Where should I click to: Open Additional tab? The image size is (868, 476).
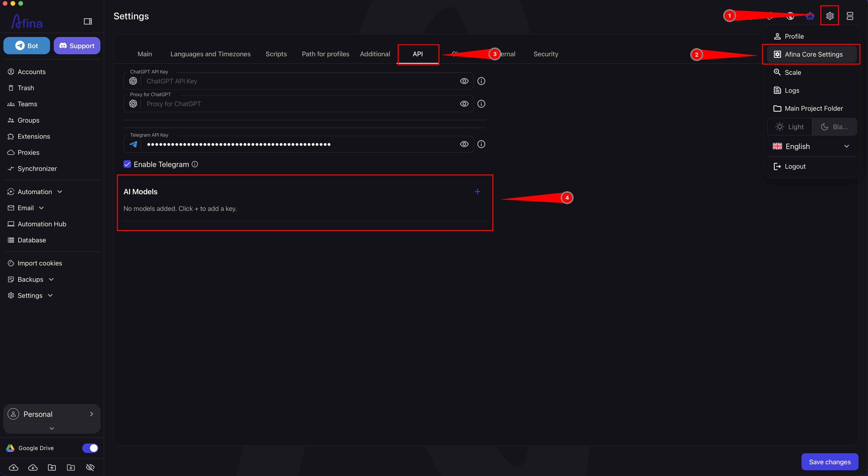[x=375, y=54]
